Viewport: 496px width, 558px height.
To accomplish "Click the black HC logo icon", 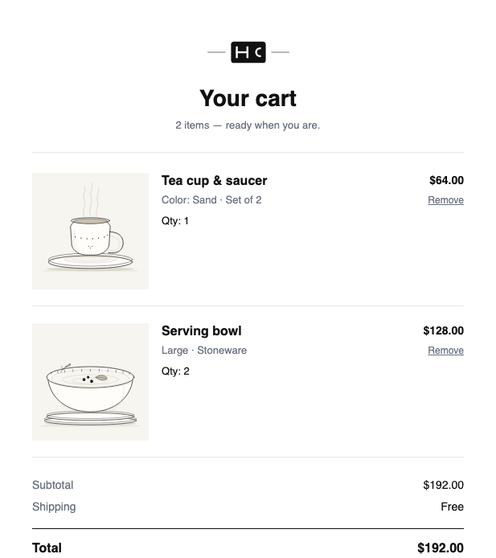I will tap(248, 52).
